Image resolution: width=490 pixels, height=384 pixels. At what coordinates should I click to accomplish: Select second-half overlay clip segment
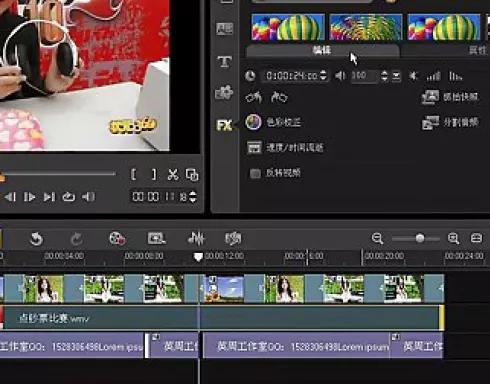pos(322,318)
